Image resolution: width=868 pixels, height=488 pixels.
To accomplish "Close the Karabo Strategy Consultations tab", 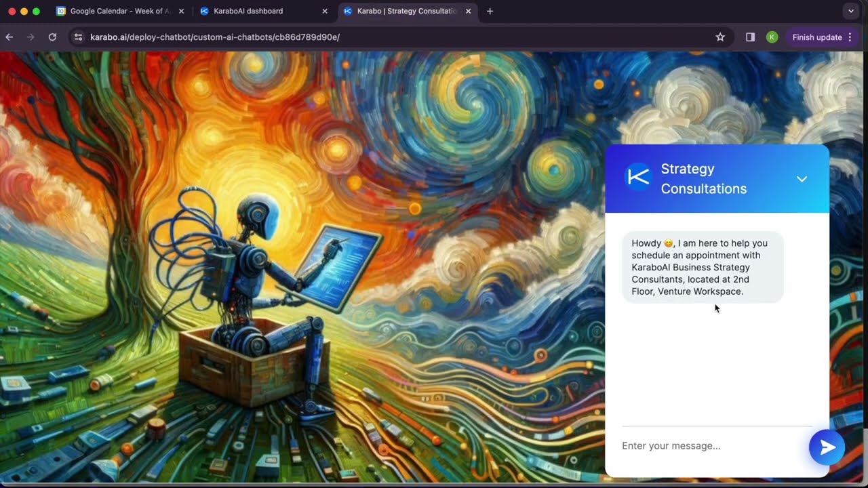I will (x=468, y=11).
